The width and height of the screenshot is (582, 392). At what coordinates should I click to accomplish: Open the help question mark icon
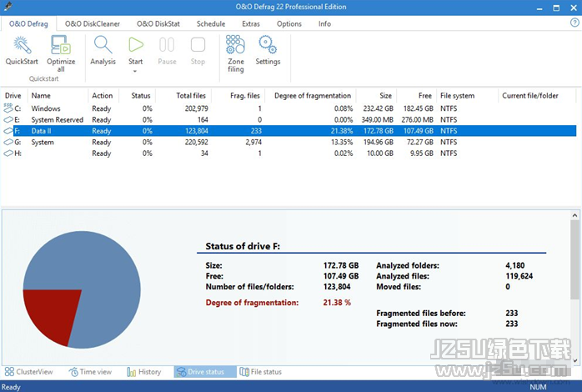pos(574,23)
